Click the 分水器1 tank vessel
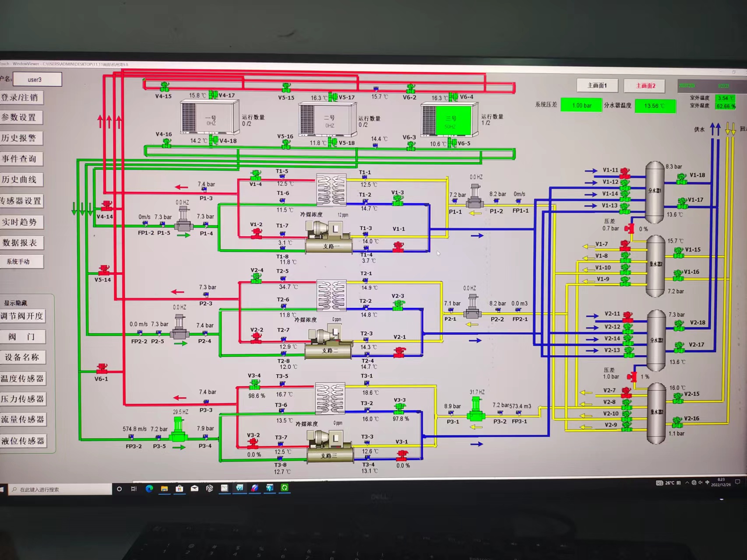 click(655, 191)
